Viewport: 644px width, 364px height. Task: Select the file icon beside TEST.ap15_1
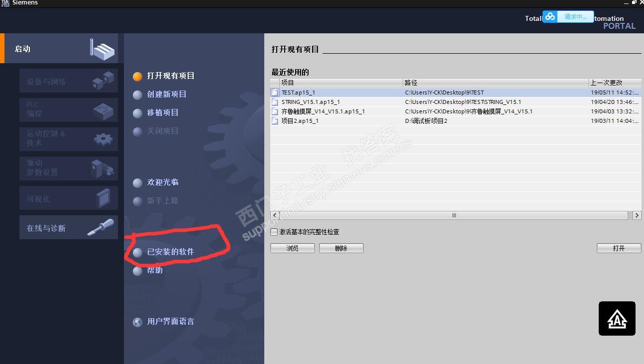tap(275, 92)
